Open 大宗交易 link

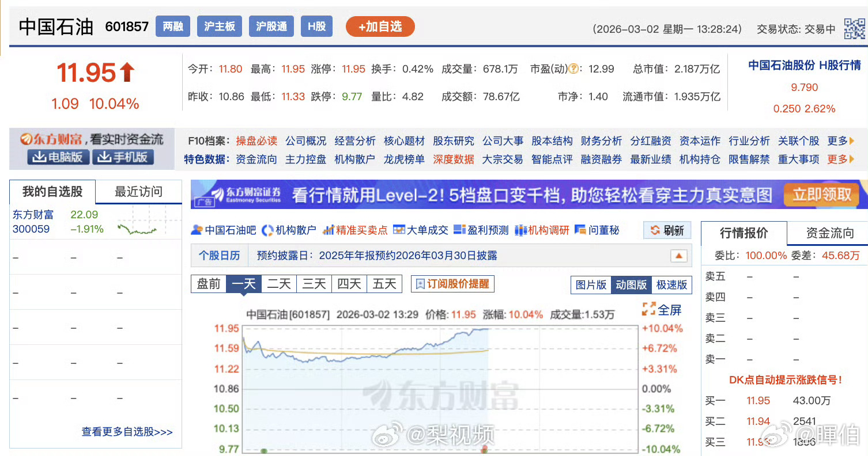point(503,159)
